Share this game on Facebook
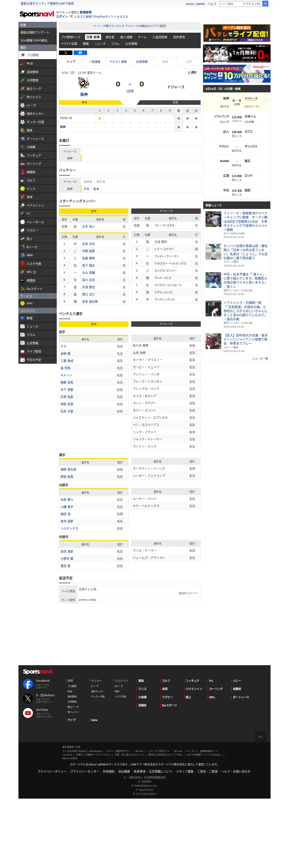 [x=80, y=53]
